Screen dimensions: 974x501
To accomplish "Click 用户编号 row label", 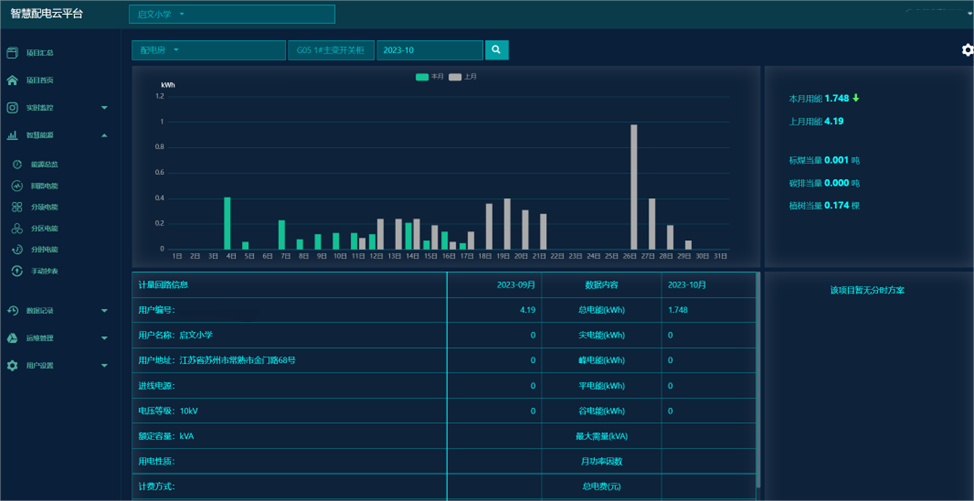I will [157, 310].
